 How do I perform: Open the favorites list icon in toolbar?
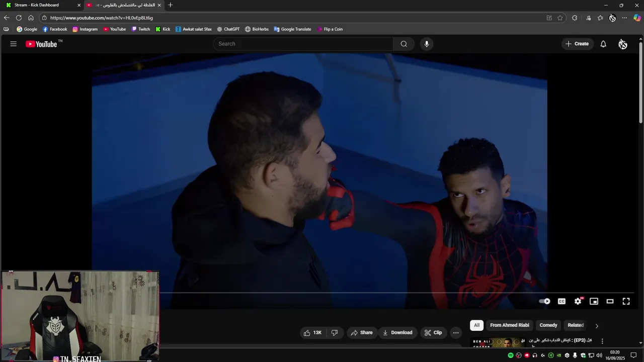click(600, 18)
